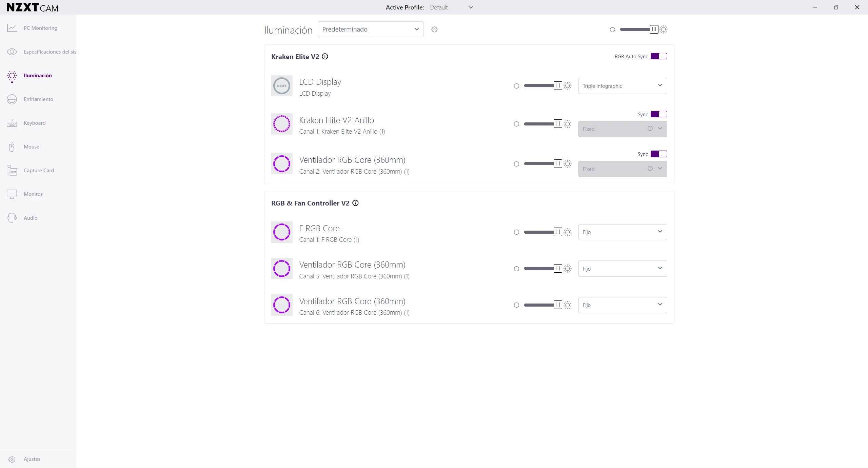Click the 'Active Profile:' label
Viewport: 868px width, 468px height.
[x=405, y=7]
